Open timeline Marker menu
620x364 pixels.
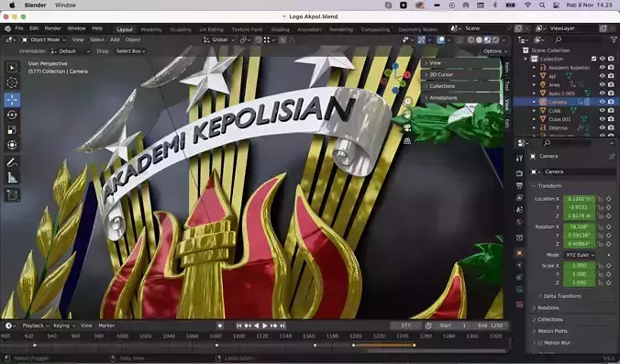pos(106,325)
